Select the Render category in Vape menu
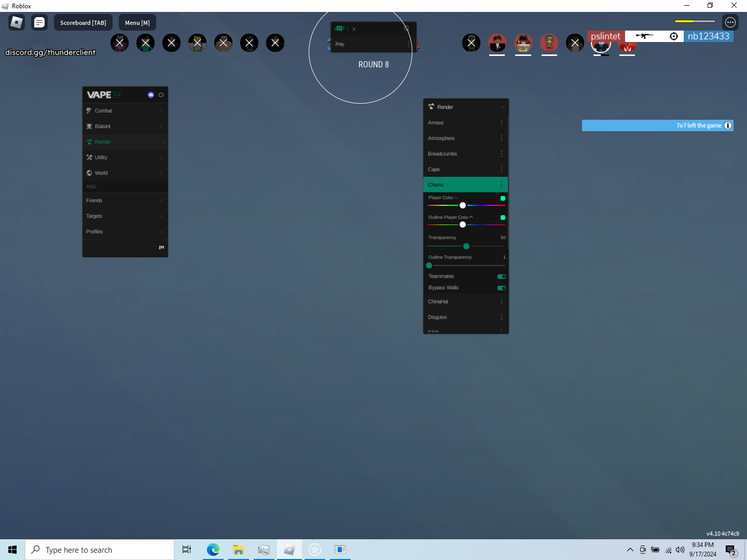Viewport: 747px width, 560px height. pos(125,142)
